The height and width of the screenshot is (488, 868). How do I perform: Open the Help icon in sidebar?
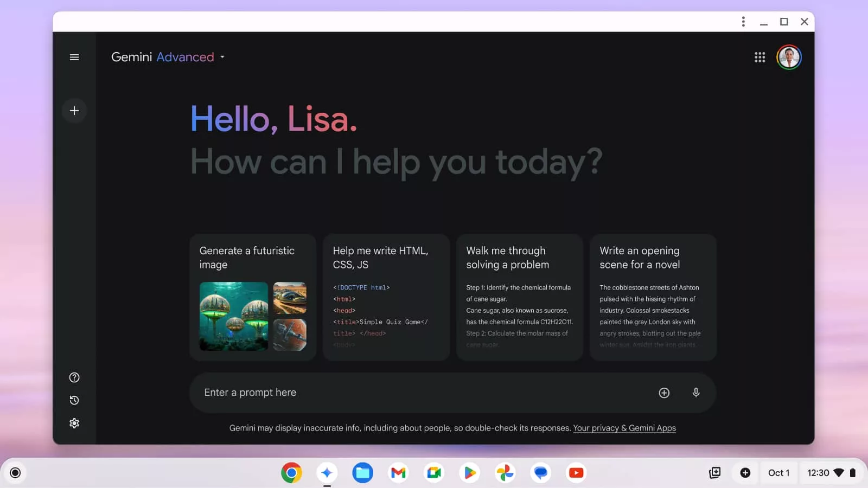(74, 377)
